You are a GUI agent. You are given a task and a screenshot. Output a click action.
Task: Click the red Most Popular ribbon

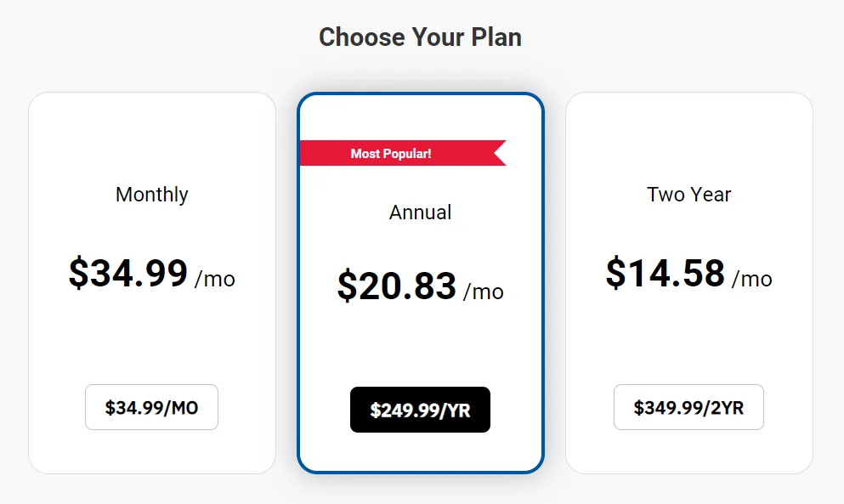coord(391,154)
